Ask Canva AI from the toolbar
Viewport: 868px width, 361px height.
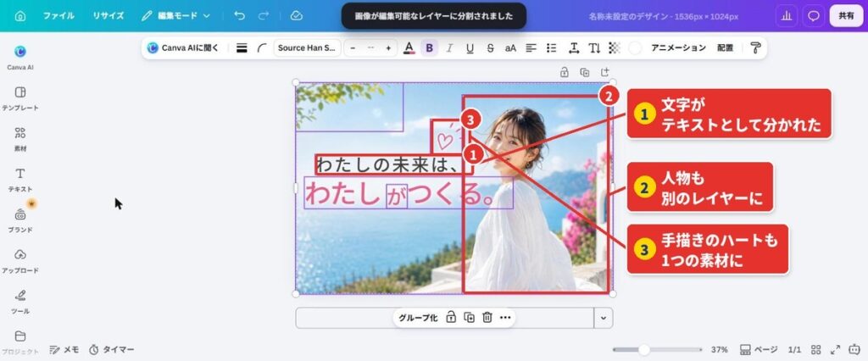click(183, 48)
